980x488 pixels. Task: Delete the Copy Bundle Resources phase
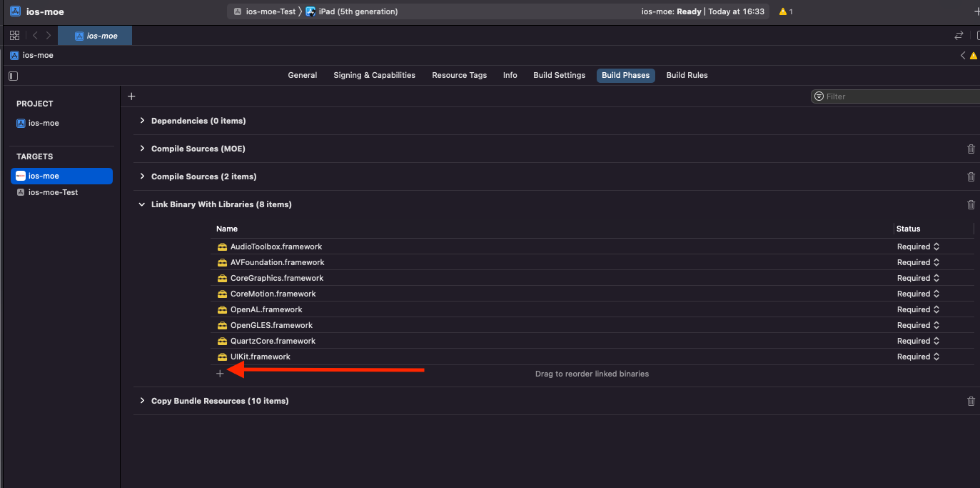pos(971,401)
